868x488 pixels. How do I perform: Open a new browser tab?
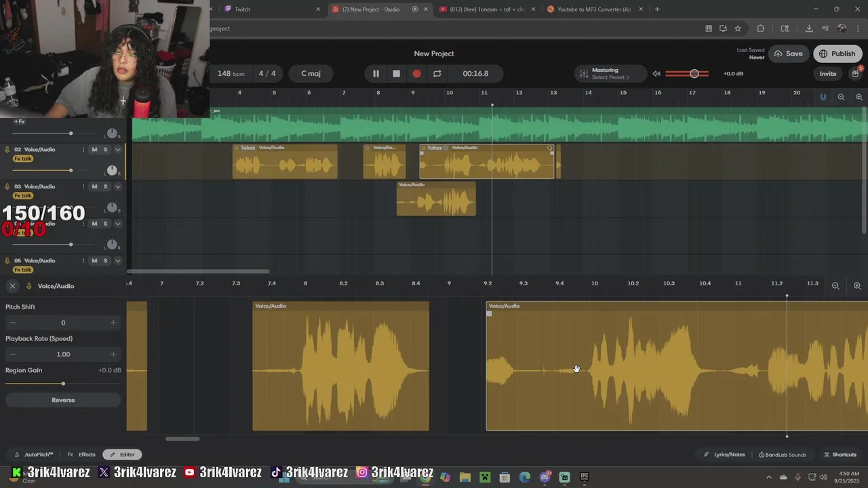pos(657,9)
